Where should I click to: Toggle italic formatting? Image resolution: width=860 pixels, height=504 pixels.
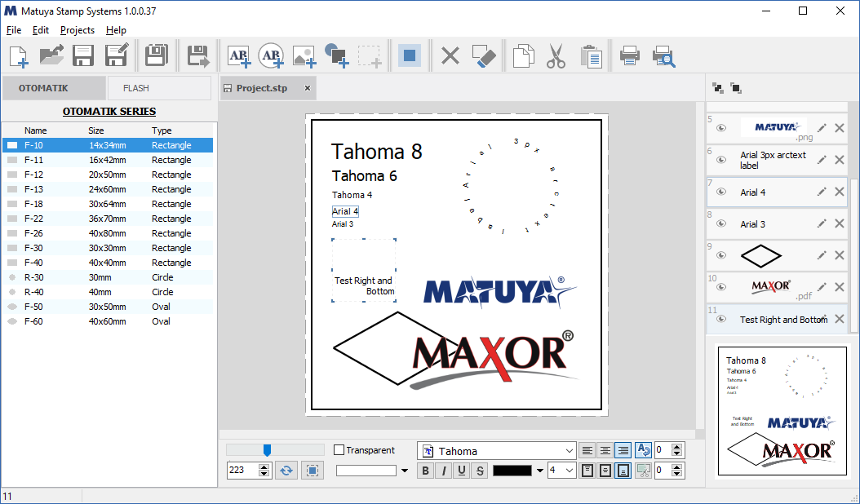(444, 470)
